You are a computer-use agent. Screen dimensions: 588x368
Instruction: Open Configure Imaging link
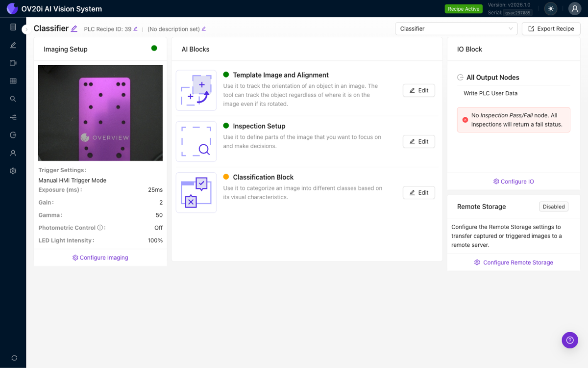(100, 257)
